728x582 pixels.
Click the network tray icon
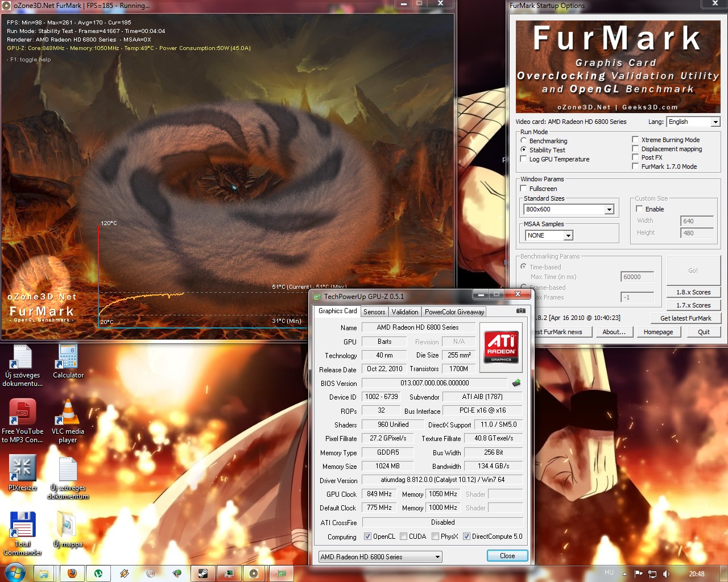pyautogui.click(x=652, y=573)
